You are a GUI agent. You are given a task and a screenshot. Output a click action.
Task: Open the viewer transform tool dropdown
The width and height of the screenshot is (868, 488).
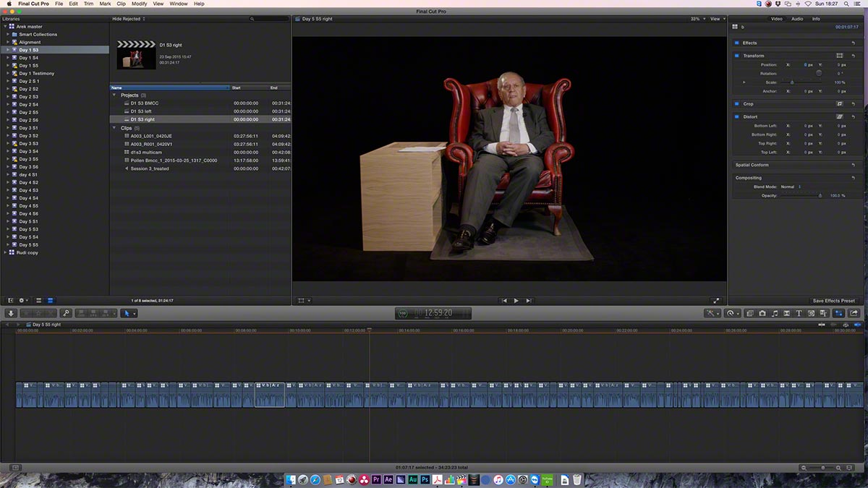tap(305, 301)
